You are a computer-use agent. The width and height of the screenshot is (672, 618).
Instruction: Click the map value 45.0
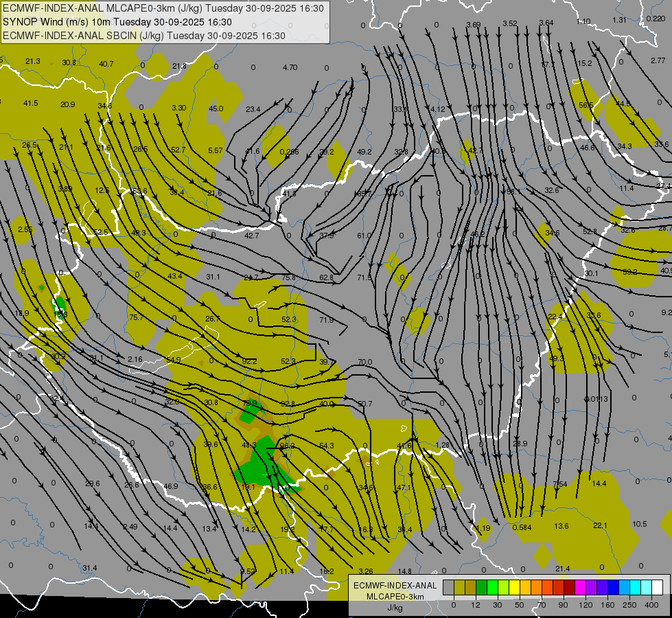(x=216, y=108)
